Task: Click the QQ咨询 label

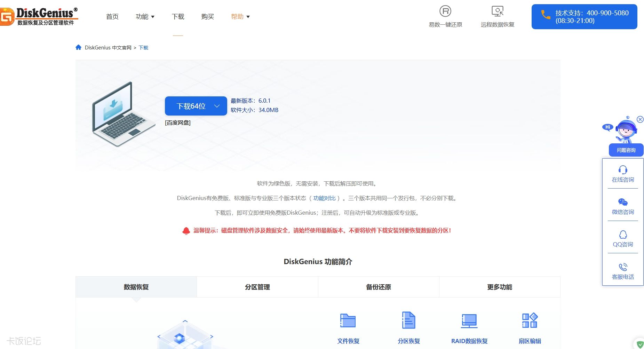Action: coord(623,244)
